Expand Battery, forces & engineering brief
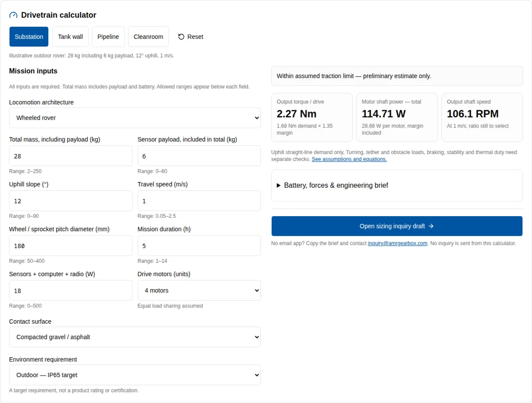This screenshot has width=532, height=403. pyautogui.click(x=397, y=186)
